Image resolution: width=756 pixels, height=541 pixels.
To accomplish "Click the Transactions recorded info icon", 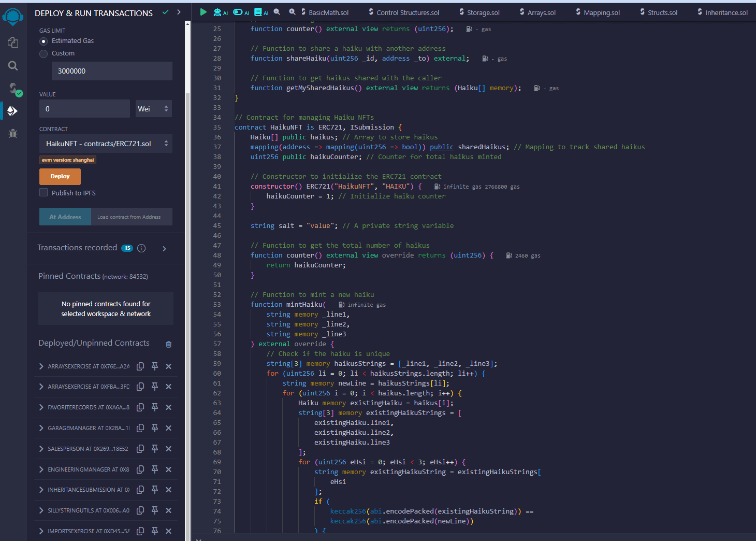I will coord(141,248).
